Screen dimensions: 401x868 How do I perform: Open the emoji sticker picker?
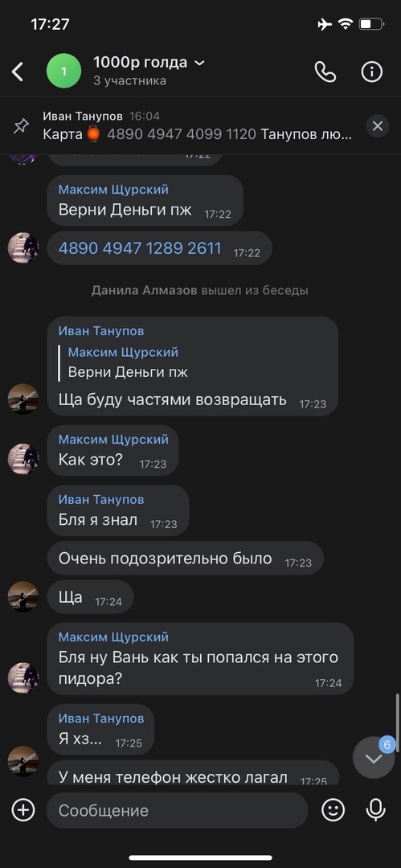(333, 810)
